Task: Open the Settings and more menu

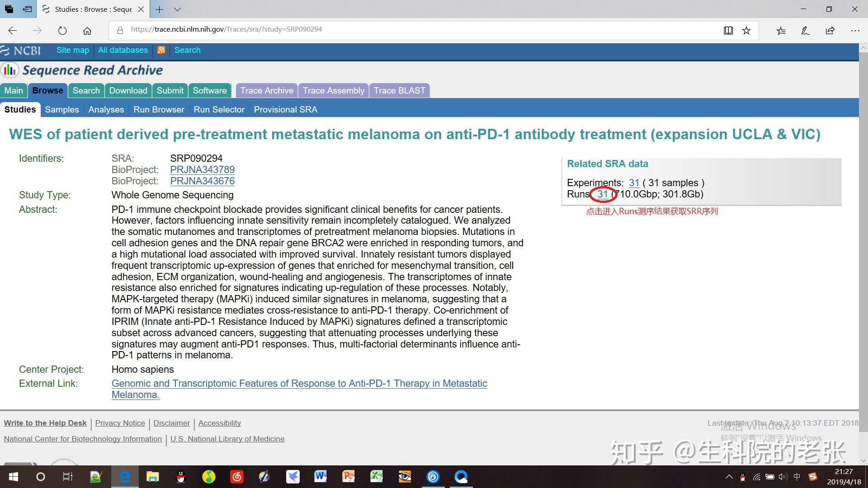Action: click(x=855, y=30)
